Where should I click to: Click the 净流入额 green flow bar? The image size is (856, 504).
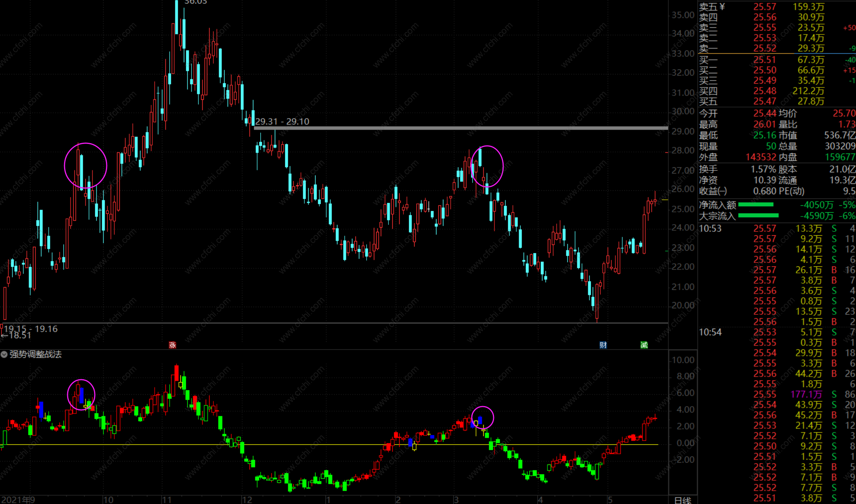click(755, 205)
